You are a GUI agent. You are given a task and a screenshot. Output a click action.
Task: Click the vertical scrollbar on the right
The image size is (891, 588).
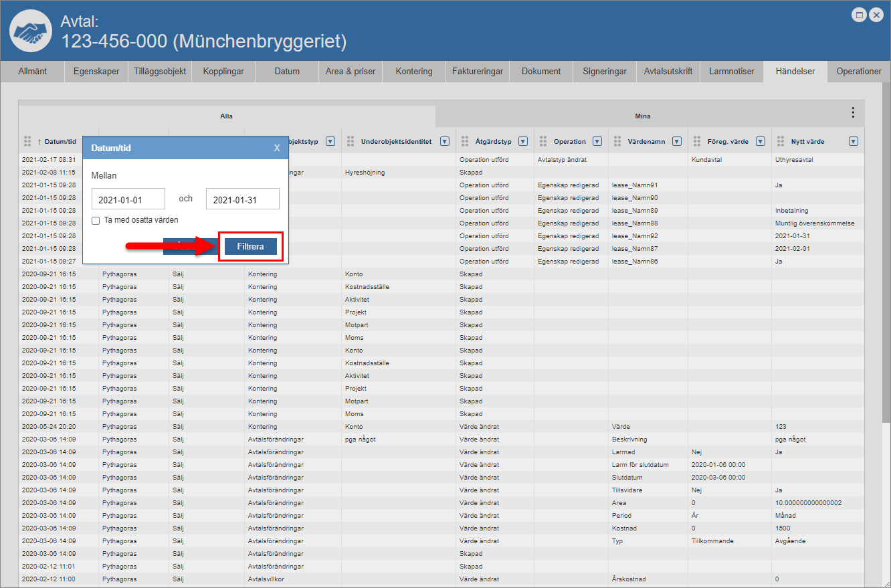click(x=886, y=268)
